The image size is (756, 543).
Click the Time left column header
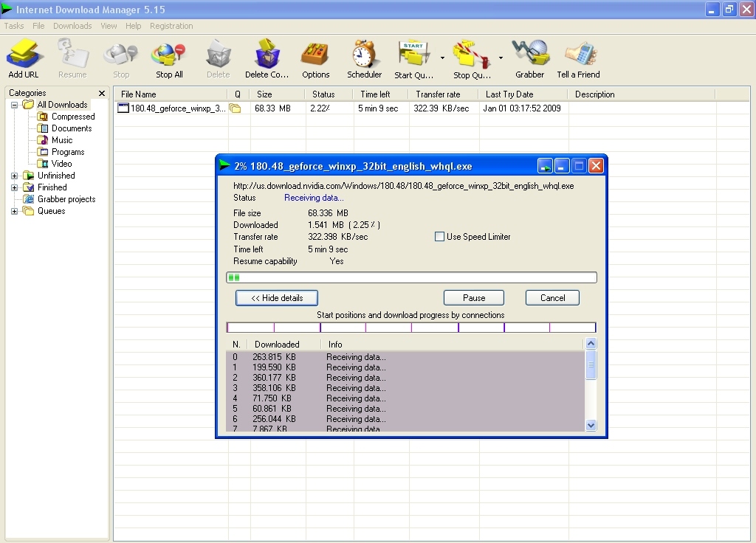tap(382, 94)
